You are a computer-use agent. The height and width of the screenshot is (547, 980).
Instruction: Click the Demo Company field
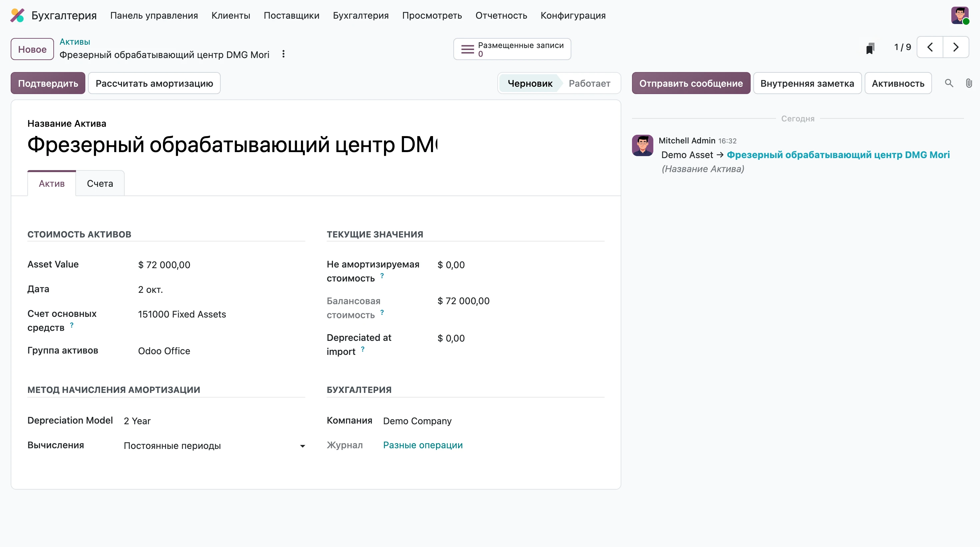click(493, 421)
